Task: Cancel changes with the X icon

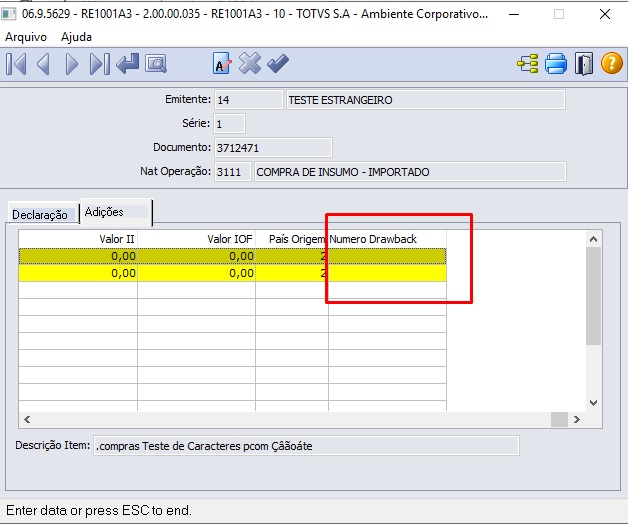Action: click(250, 63)
